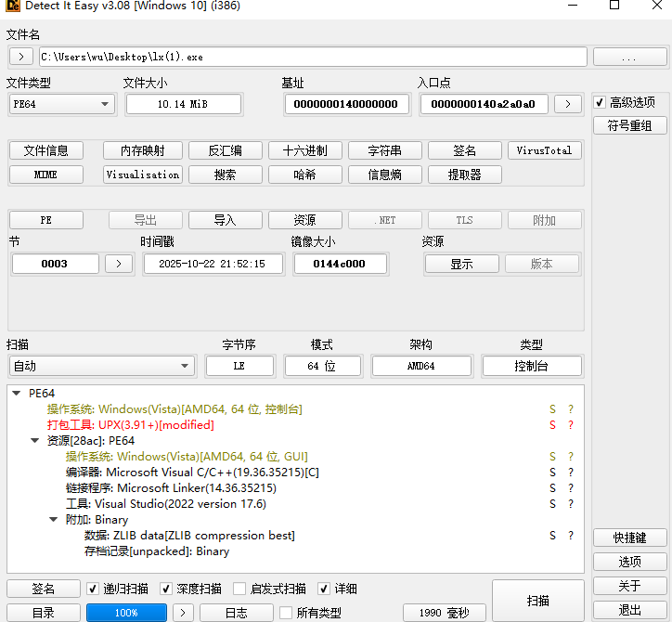Viewport: 672px width, 622px height.
Task: Open the 选项 options
Action: (629, 561)
